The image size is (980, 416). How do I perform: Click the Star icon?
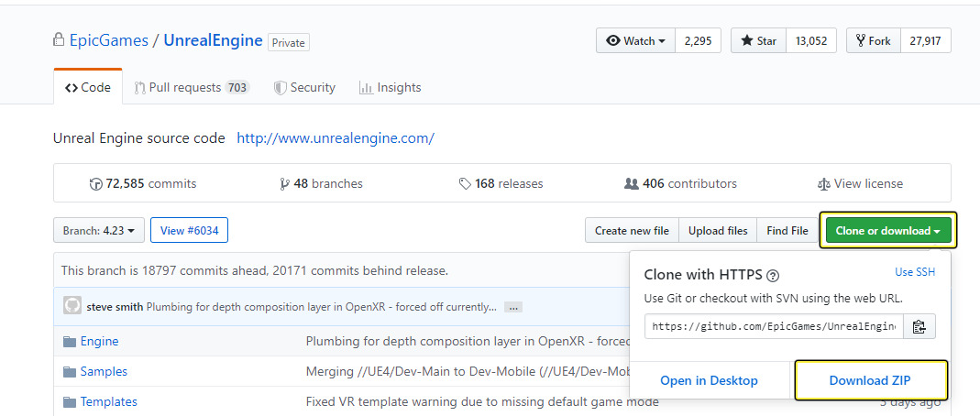pyautogui.click(x=747, y=40)
